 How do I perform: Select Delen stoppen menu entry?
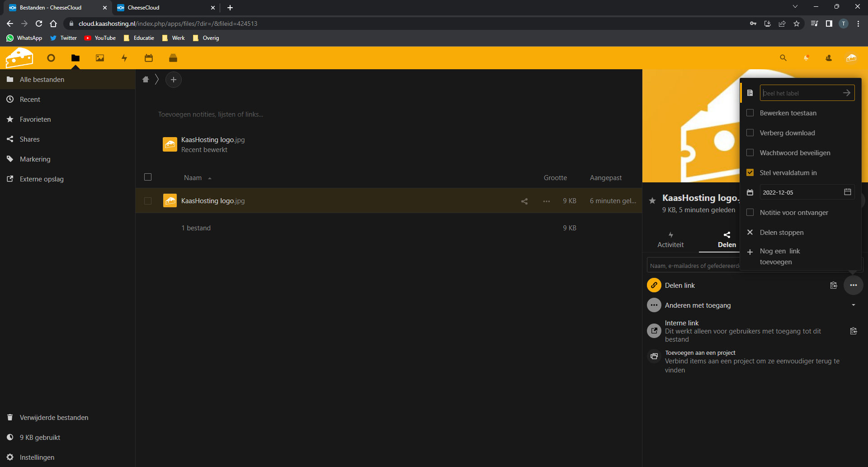pyautogui.click(x=781, y=233)
